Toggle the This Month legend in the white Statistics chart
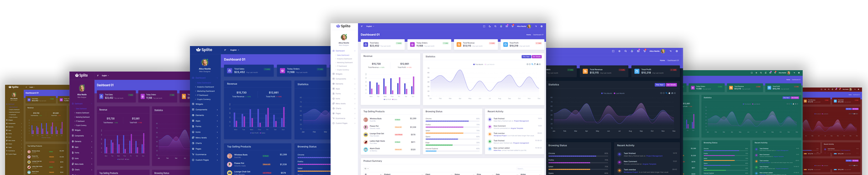The height and width of the screenshot is (175, 868). coord(478,64)
